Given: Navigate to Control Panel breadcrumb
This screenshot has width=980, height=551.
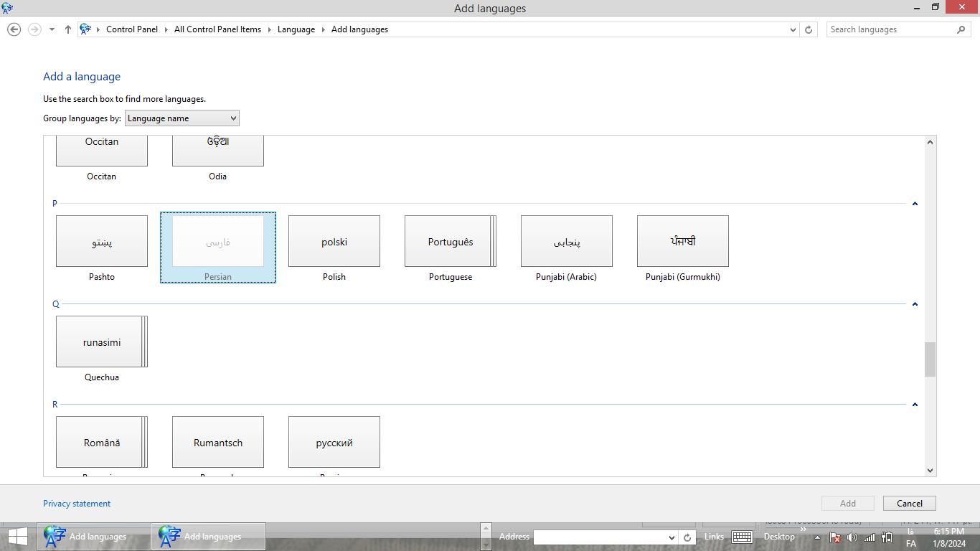Looking at the screenshot, I should [132, 29].
